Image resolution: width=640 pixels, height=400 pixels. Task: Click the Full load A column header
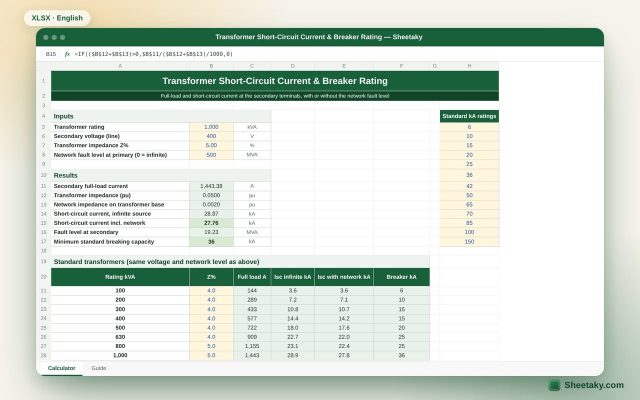(x=252, y=277)
